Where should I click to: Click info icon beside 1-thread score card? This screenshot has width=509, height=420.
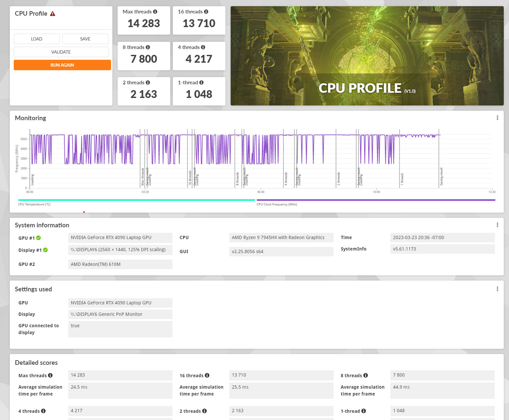point(201,83)
